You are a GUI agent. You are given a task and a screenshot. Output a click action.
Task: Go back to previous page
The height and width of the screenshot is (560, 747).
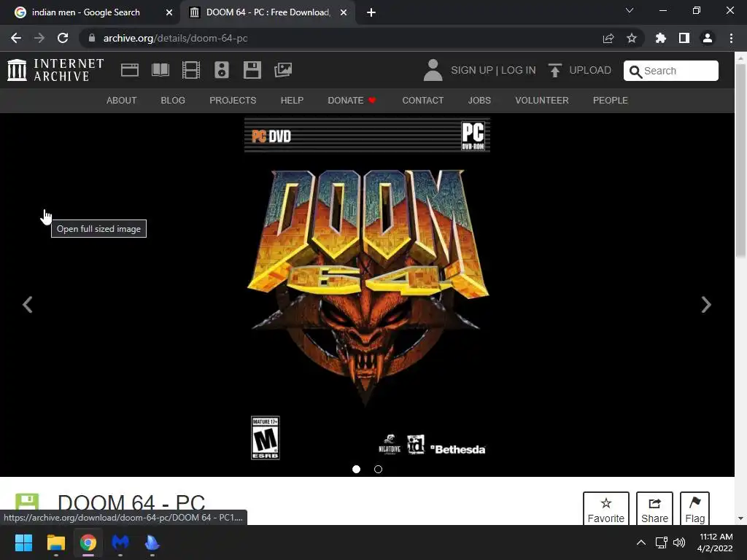16,38
